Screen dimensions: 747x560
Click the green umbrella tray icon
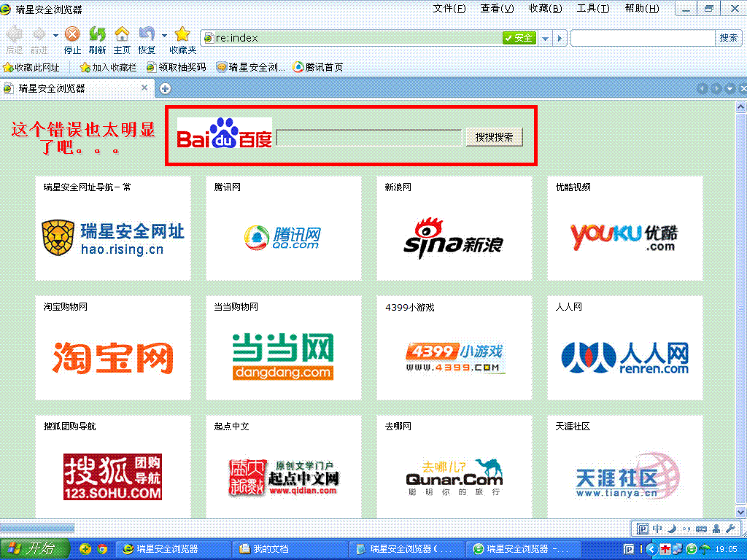(x=705, y=549)
